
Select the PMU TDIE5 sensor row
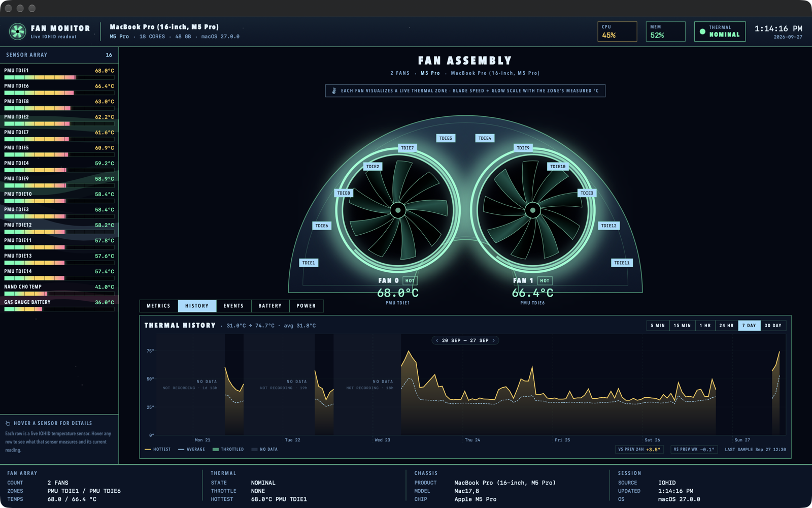pos(59,150)
